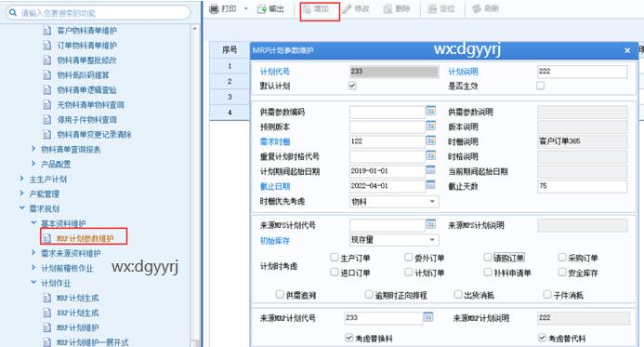Open the 时栅优先考虑 dropdown
644x347 pixels.
point(394,202)
